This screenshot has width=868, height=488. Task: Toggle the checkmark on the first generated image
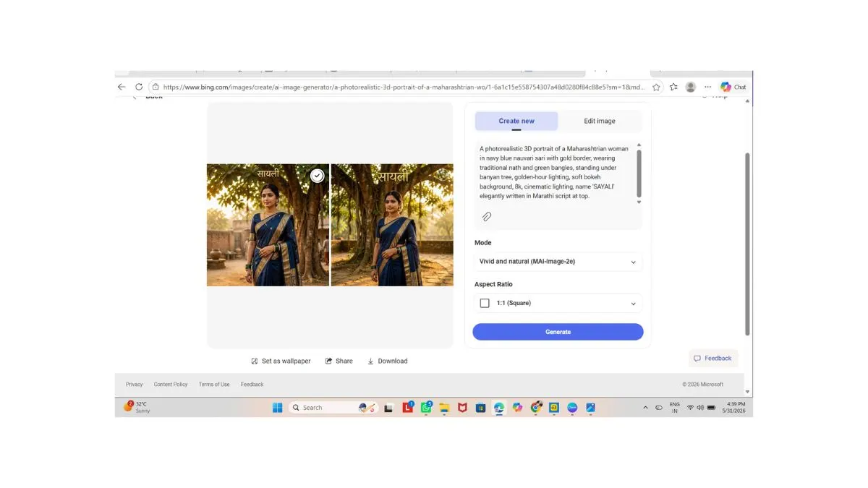click(x=317, y=176)
